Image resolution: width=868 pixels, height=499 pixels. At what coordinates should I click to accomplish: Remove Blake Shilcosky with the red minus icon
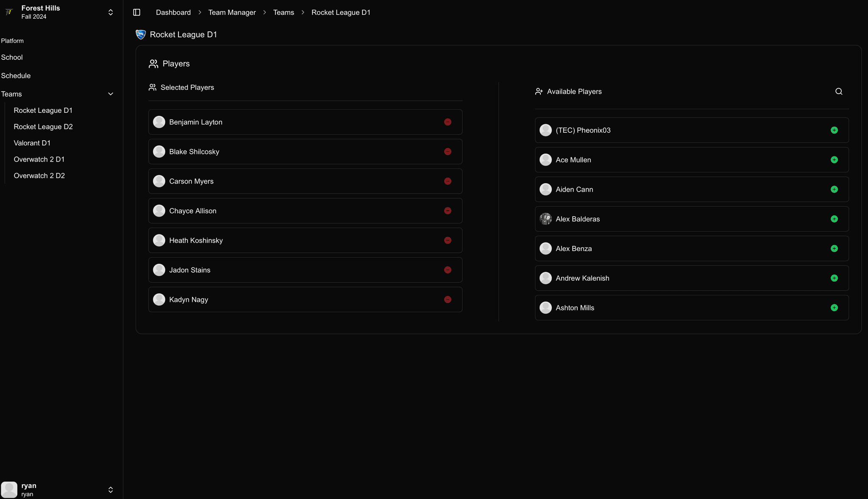448,152
